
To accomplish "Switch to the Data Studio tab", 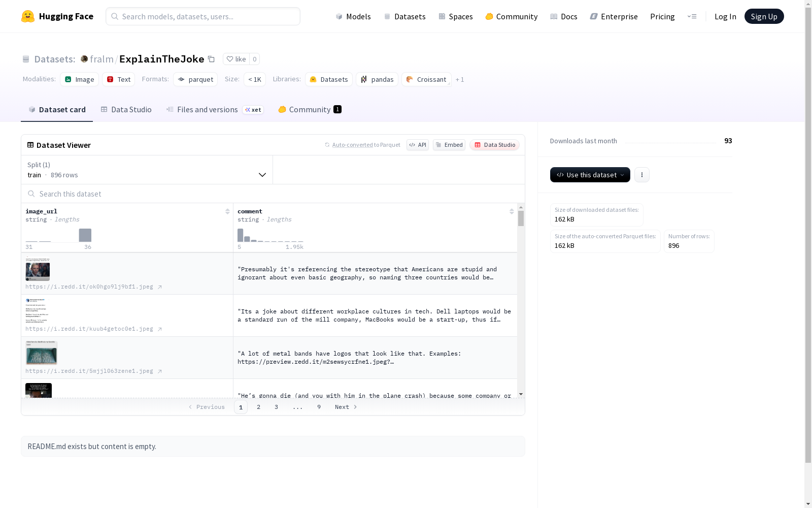I will click(126, 109).
